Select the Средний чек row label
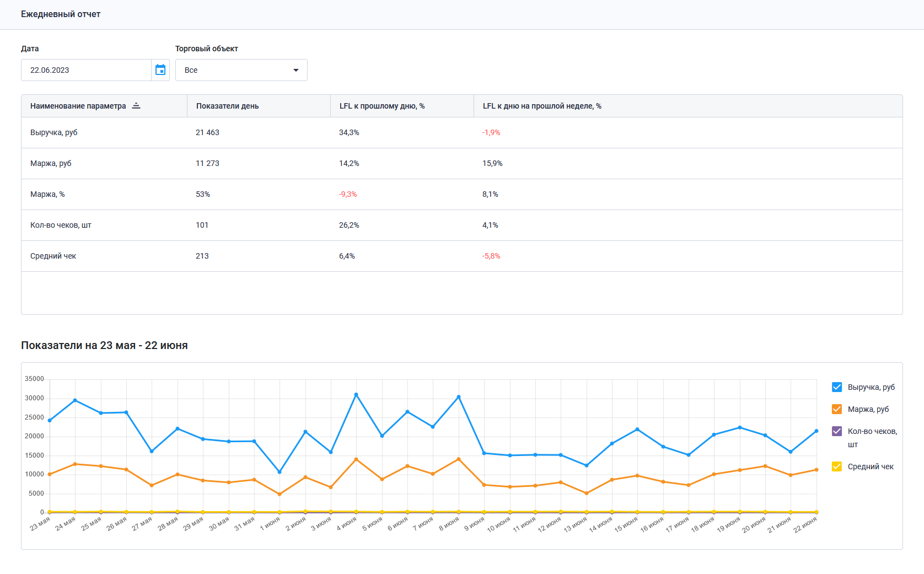 pos(53,256)
